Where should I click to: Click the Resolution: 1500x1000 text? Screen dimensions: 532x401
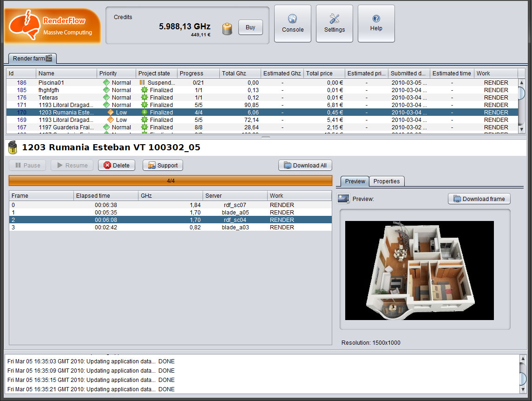[x=371, y=342]
